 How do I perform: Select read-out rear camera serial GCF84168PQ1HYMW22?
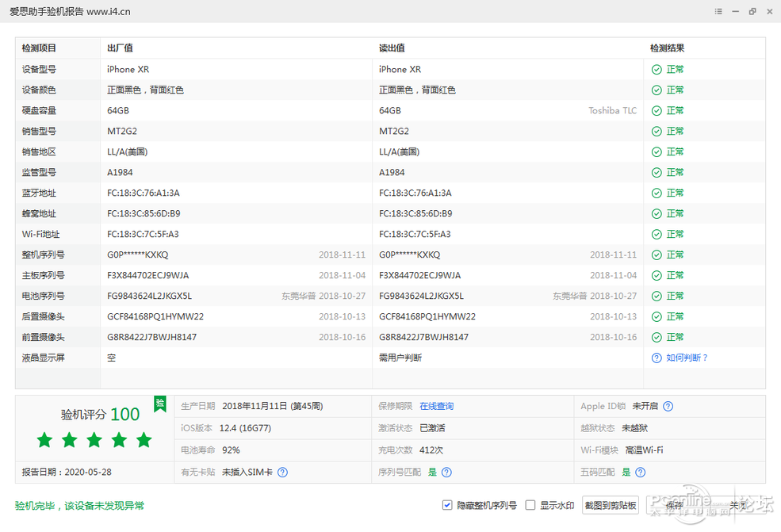click(x=427, y=317)
